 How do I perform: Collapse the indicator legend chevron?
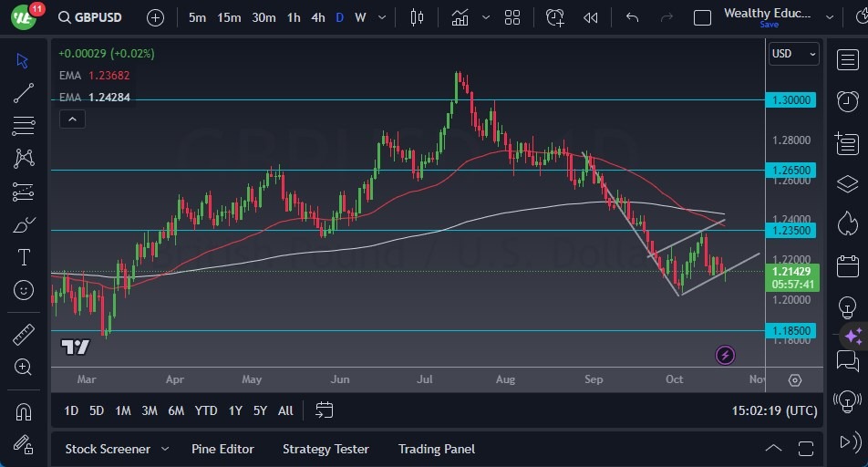(71, 119)
